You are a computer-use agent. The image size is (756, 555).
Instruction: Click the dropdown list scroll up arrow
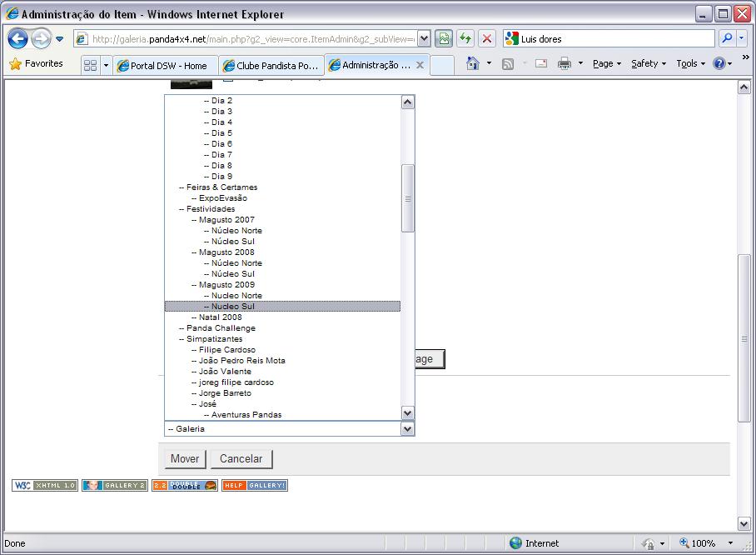click(x=407, y=102)
